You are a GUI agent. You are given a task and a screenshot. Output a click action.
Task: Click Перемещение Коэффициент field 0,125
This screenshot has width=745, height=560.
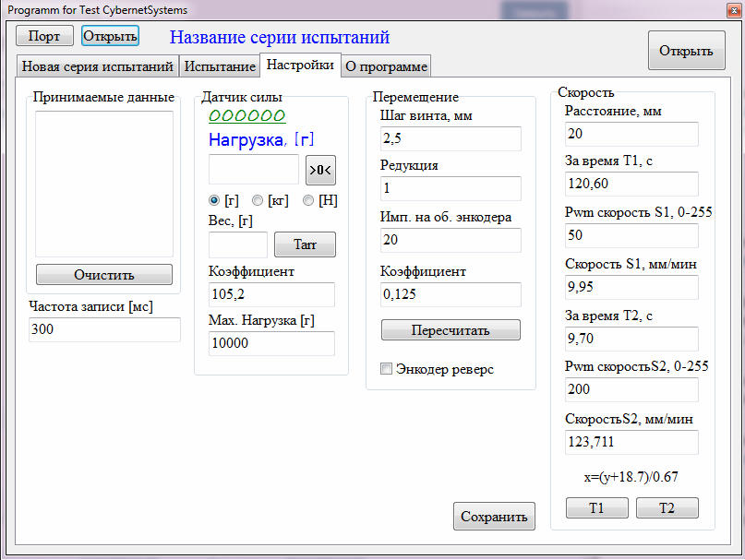coord(451,294)
